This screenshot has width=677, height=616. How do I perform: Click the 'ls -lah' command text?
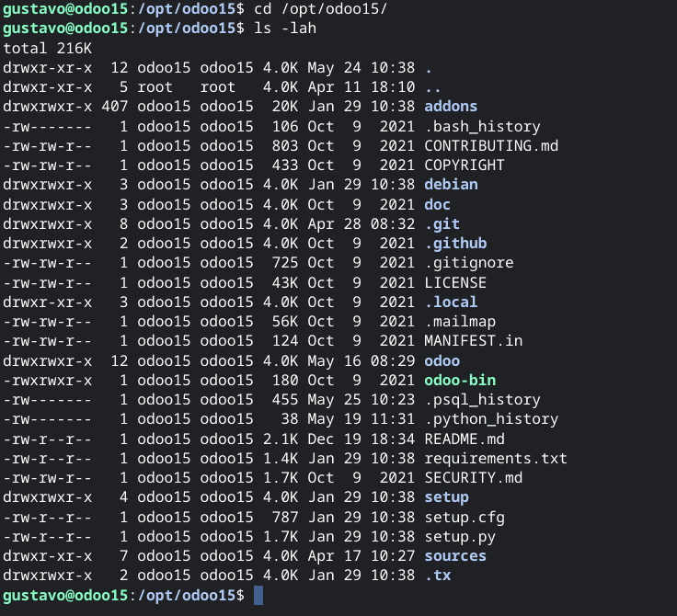285,29
